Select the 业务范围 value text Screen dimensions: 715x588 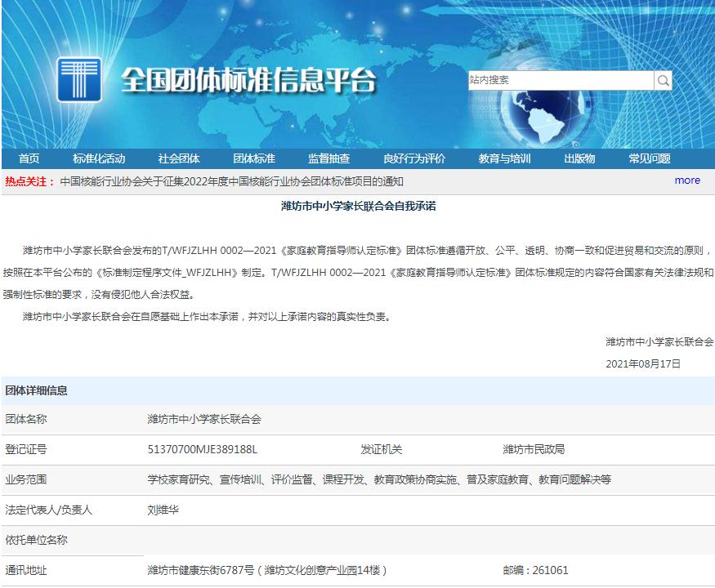(379, 479)
